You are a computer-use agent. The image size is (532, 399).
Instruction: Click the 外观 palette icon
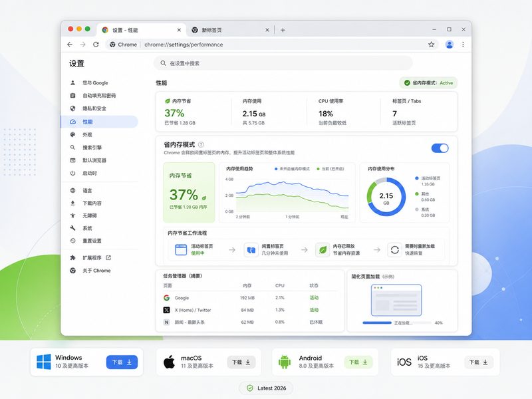coord(72,135)
